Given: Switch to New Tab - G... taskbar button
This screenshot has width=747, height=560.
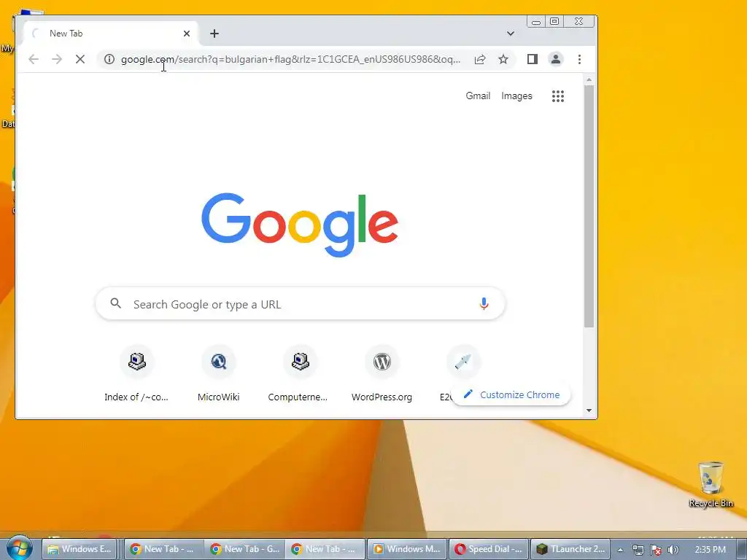Looking at the screenshot, I should 245,549.
